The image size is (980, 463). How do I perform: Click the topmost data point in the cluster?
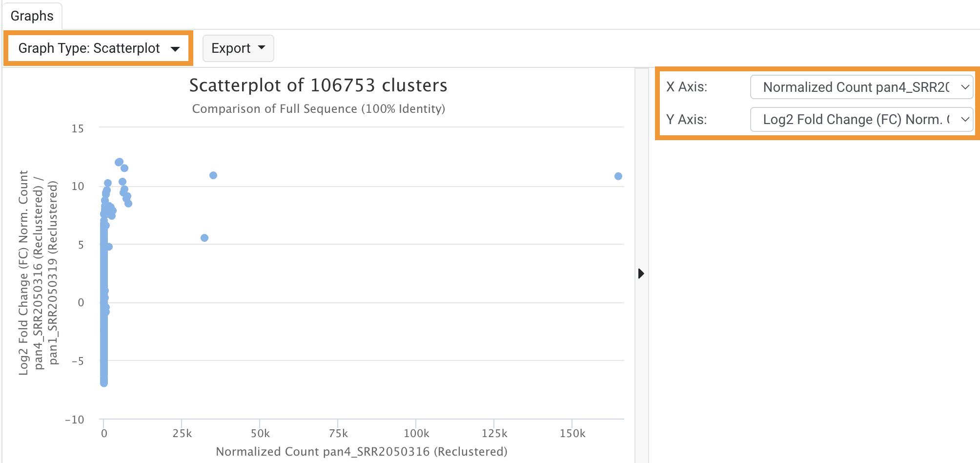coord(119,162)
